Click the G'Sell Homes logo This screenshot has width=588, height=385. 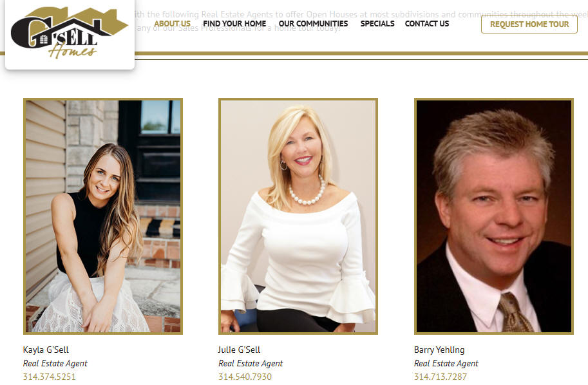70,33
